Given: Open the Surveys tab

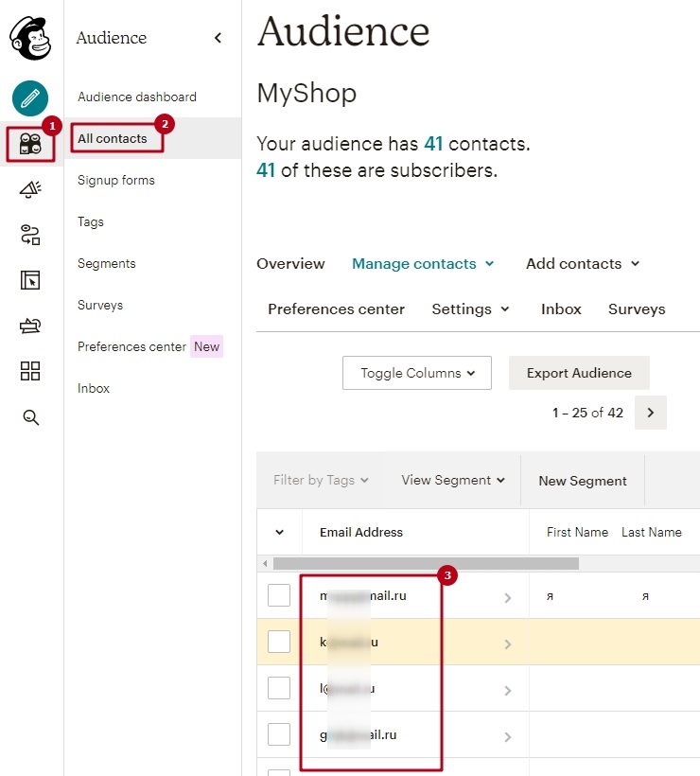Looking at the screenshot, I should (x=636, y=309).
